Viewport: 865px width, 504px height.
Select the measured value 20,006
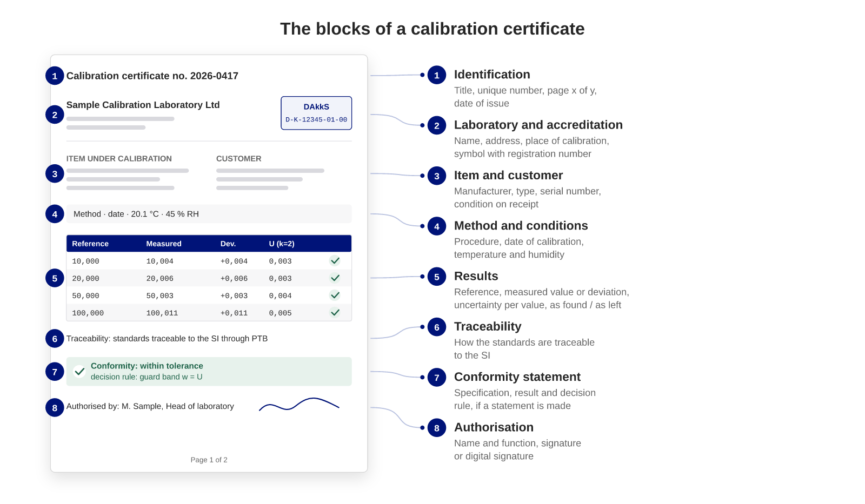pos(160,279)
